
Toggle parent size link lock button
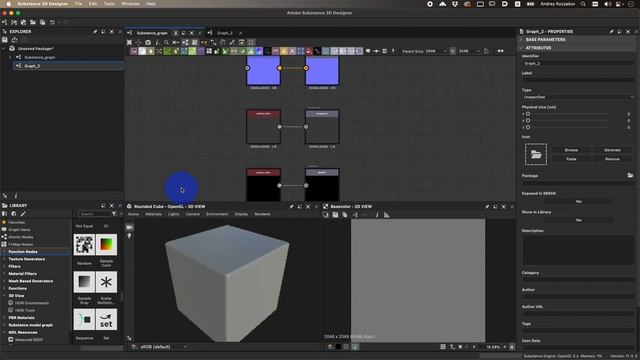tap(453, 51)
